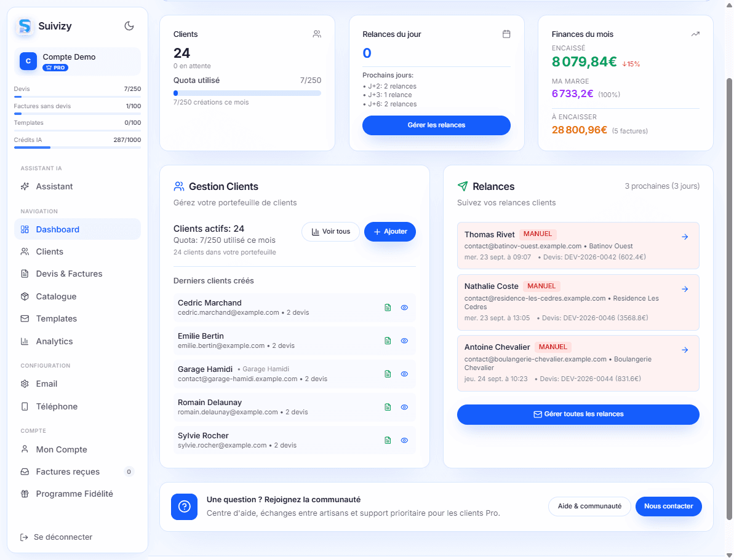
Task: Open Devis & Factures section
Action: [78, 274]
